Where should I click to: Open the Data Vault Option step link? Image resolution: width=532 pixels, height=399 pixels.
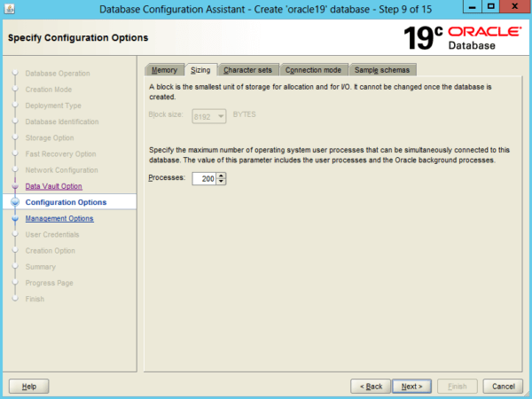pos(53,186)
